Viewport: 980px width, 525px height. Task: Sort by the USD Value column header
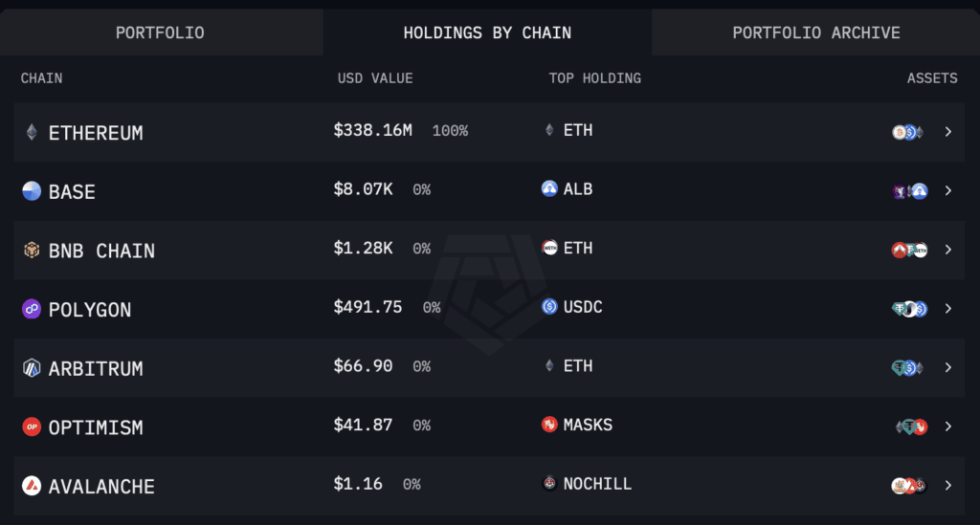375,78
